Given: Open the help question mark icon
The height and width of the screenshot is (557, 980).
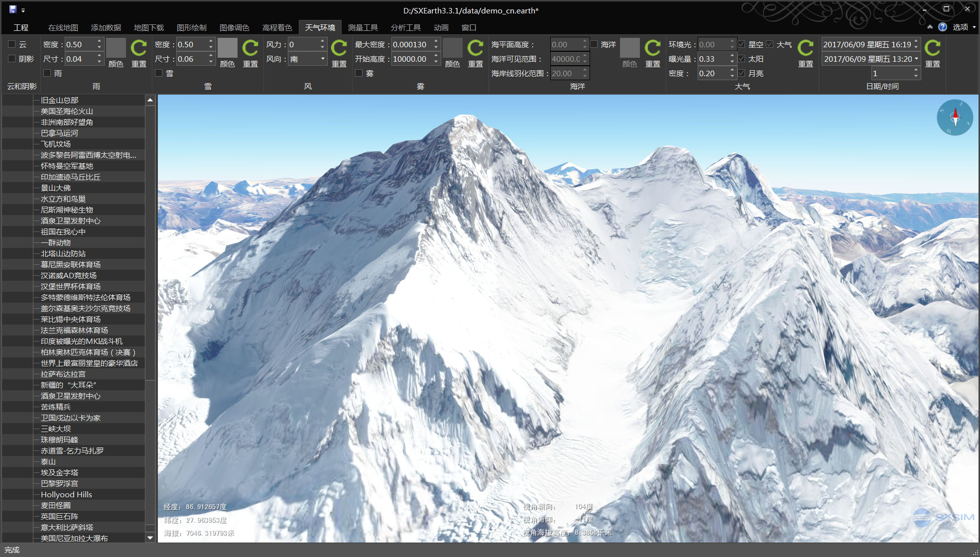Looking at the screenshot, I should point(943,27).
